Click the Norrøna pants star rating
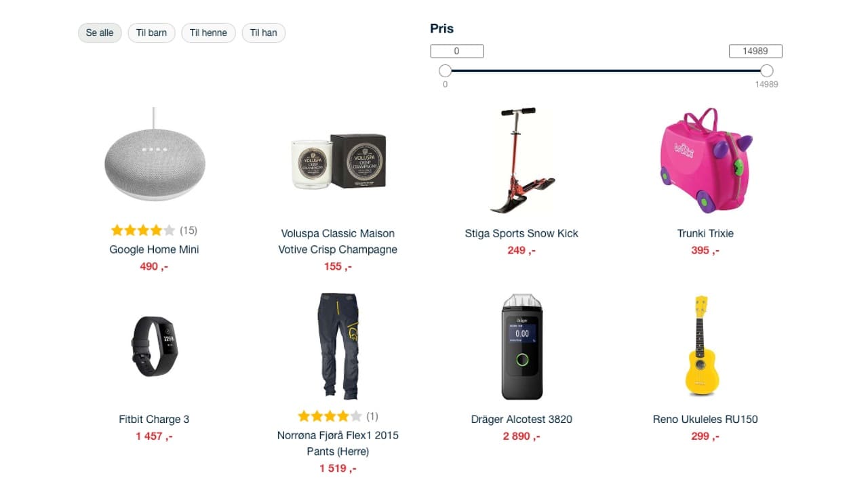The width and height of the screenshot is (868, 488). click(330, 416)
